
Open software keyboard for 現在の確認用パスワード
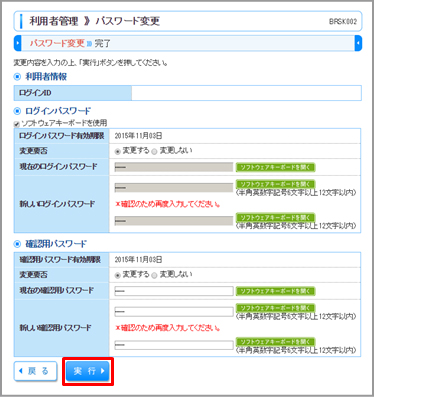(275, 291)
